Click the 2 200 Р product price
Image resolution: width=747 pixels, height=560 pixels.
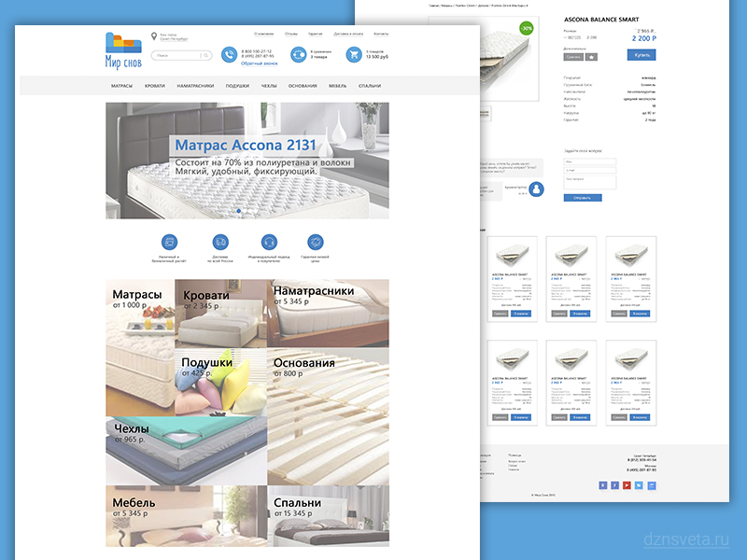tap(643, 38)
